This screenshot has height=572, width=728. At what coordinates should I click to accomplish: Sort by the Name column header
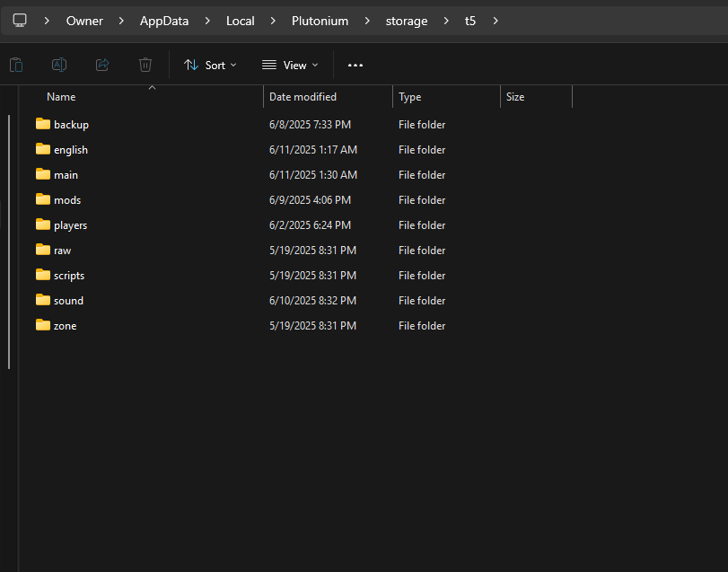click(x=61, y=97)
